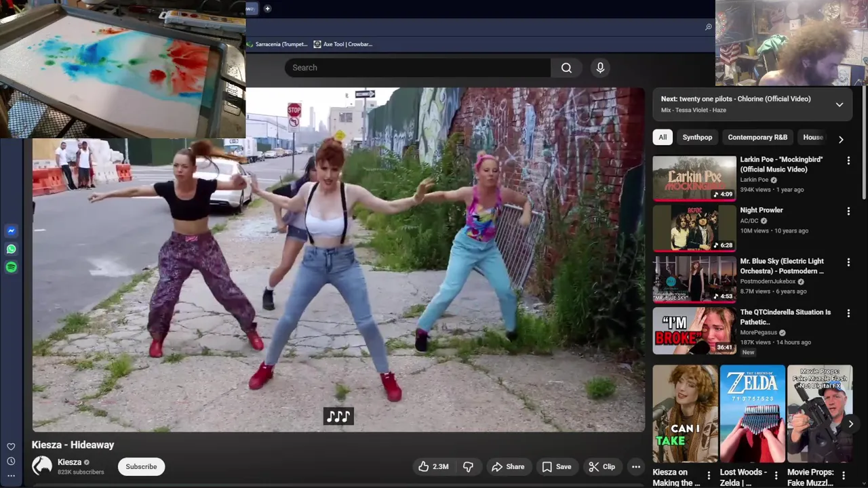
Task: Click the zoom magnifier icon in address bar
Action: click(708, 27)
